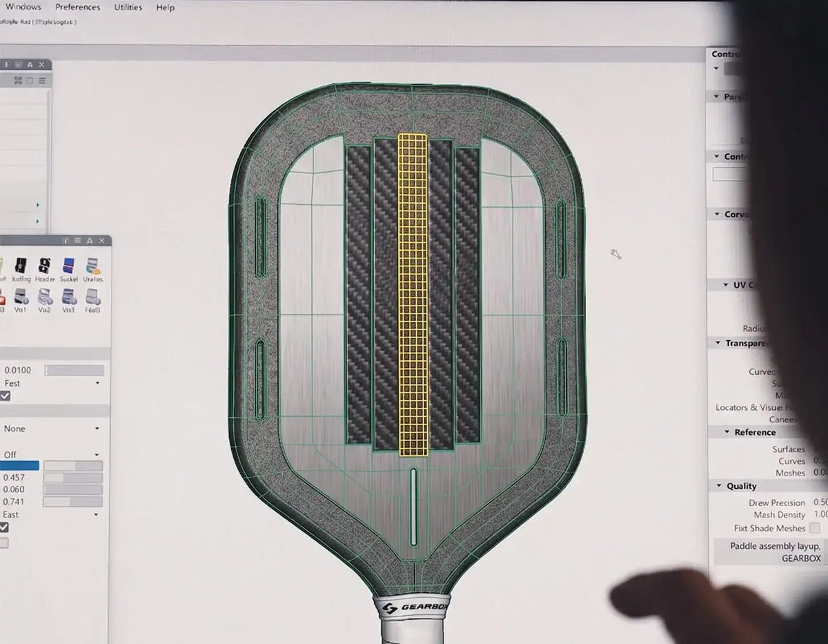This screenshot has width=828, height=644.
Task: Collapse the Corvo section
Action: pyautogui.click(x=716, y=215)
